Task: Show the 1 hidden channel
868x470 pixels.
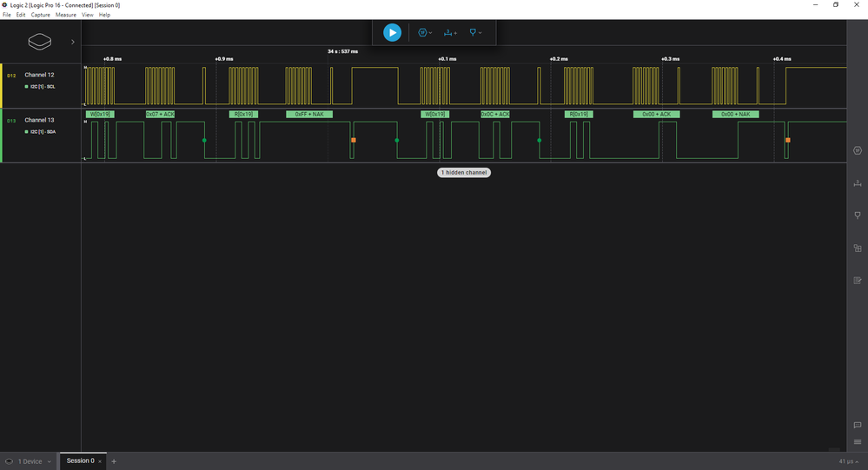Action: [x=464, y=173]
